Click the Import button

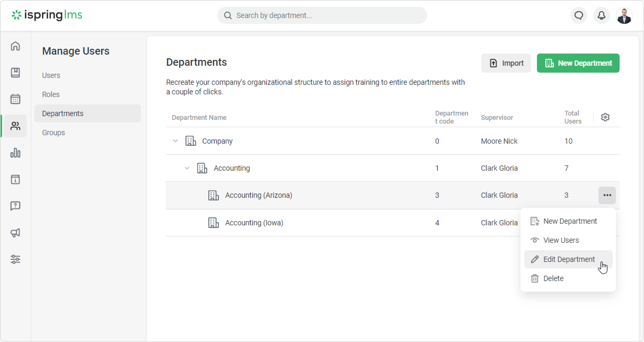[506, 63]
